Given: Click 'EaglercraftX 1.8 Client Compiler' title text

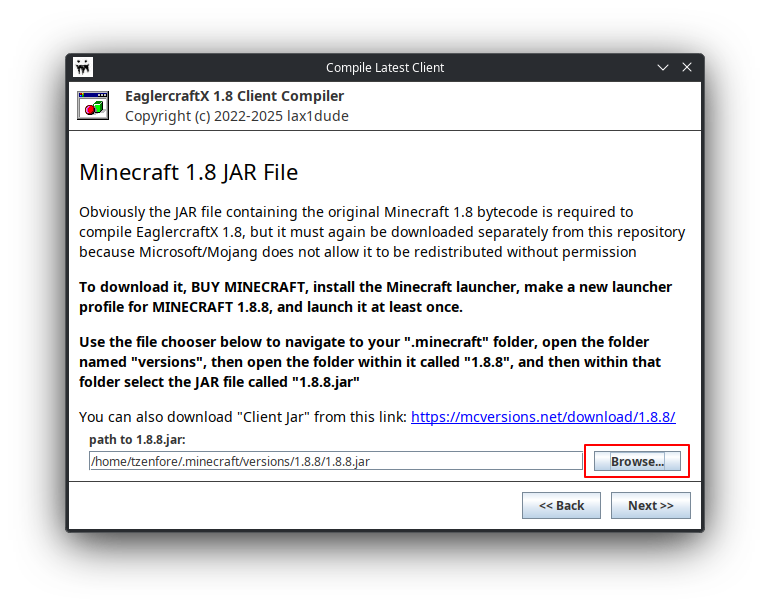Looking at the screenshot, I should [x=234, y=96].
